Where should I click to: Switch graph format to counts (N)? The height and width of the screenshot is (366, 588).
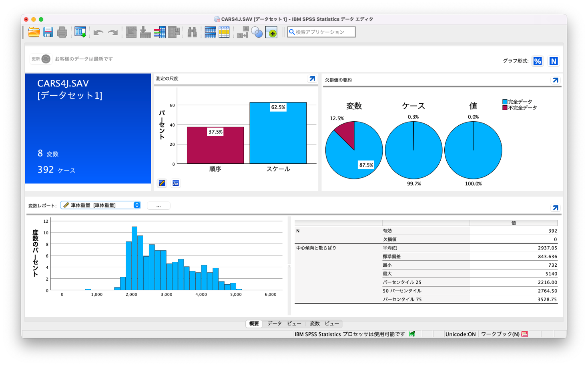click(554, 61)
